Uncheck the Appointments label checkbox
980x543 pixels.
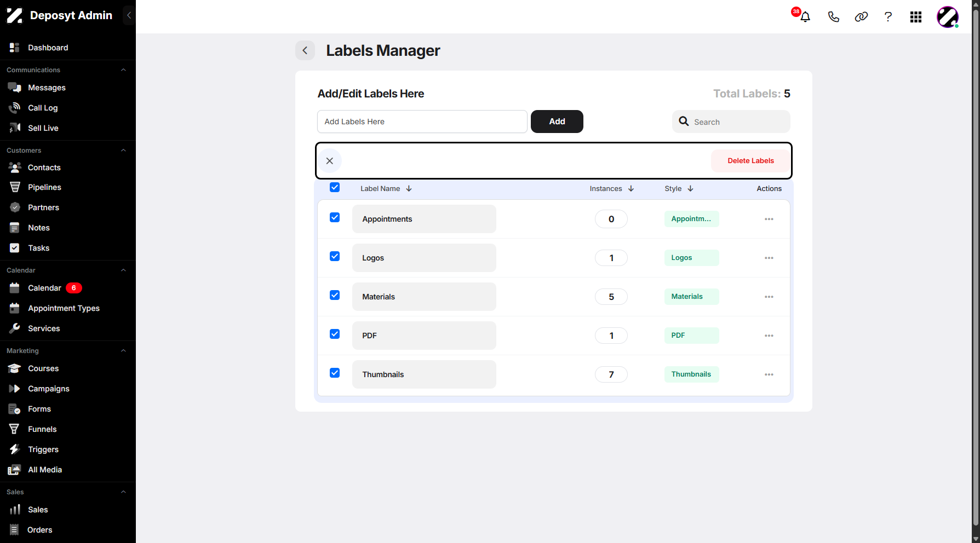click(x=335, y=218)
